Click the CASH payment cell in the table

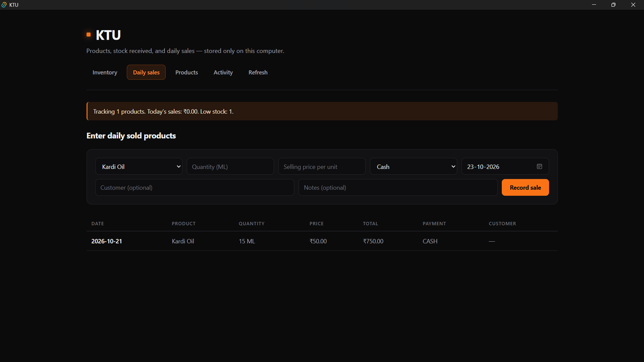[x=430, y=241]
